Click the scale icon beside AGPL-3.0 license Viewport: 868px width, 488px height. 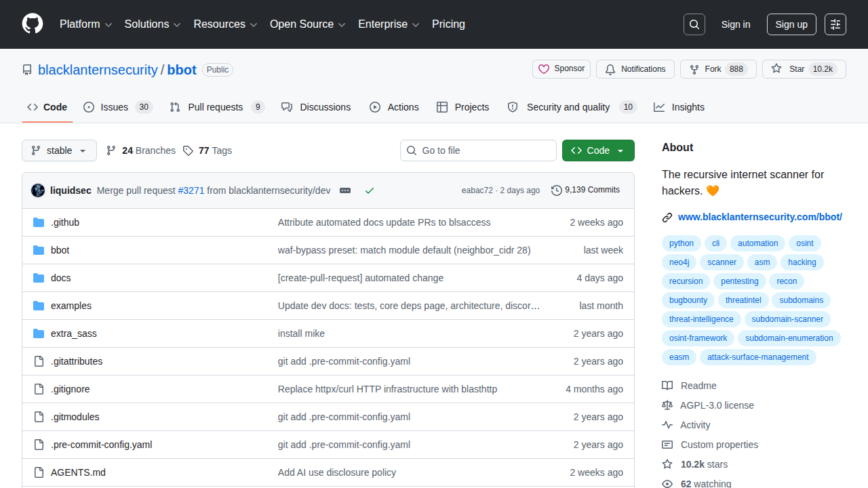click(x=667, y=405)
